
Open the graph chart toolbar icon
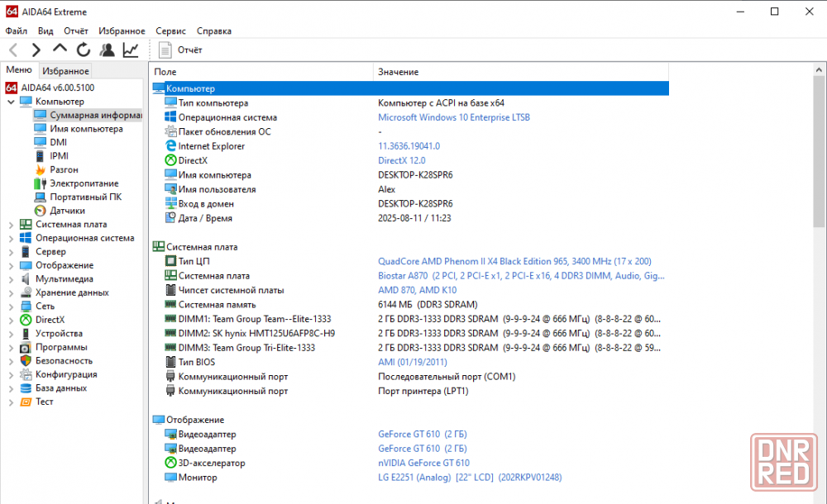131,50
